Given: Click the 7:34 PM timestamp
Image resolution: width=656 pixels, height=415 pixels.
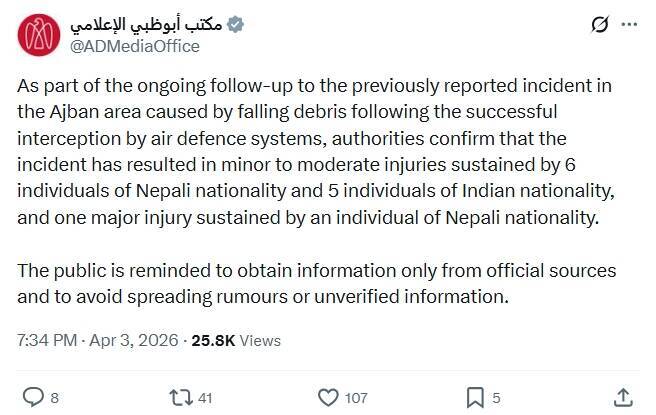Looking at the screenshot, I should (x=47, y=340).
